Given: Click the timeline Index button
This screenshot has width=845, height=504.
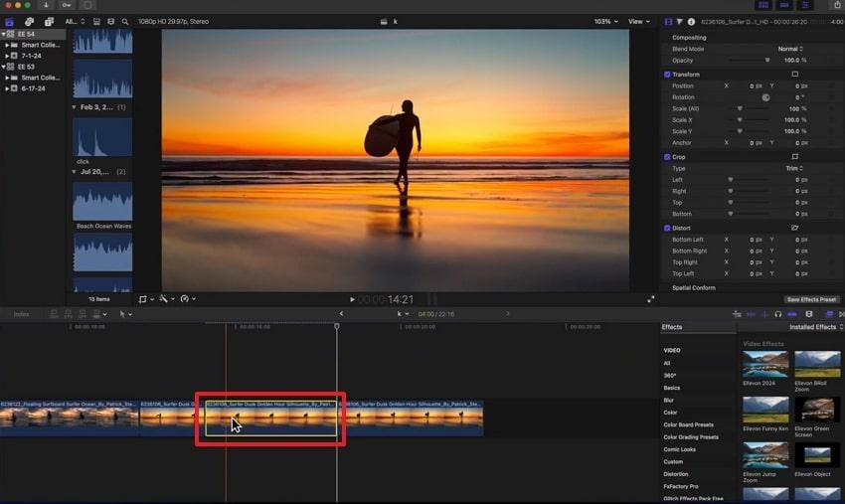Looking at the screenshot, I should pyautogui.click(x=21, y=314).
